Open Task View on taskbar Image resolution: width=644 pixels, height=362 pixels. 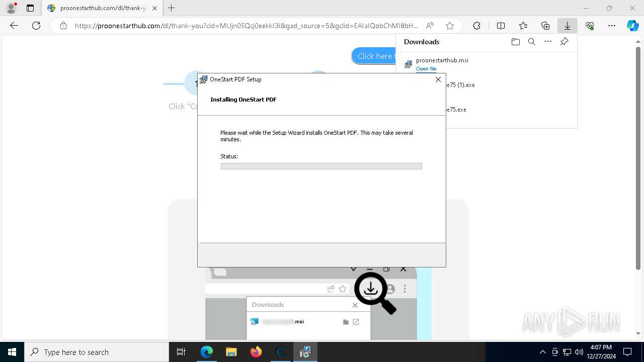tap(181, 352)
